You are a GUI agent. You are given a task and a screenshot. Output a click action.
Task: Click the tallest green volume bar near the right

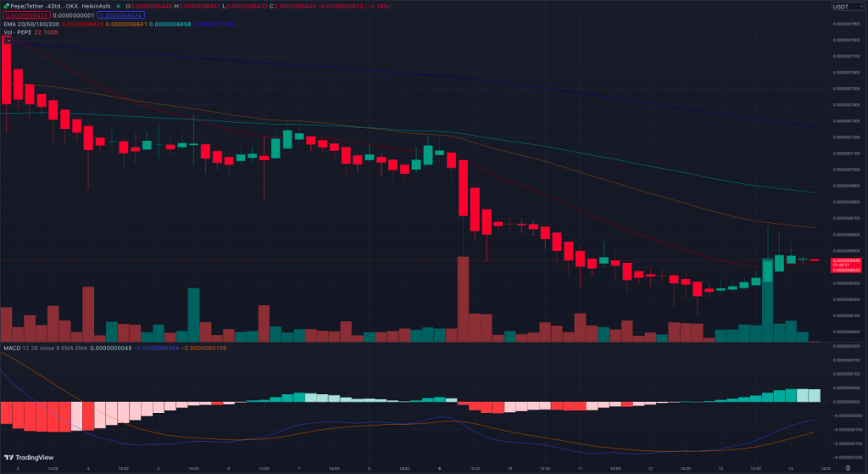tap(767, 299)
